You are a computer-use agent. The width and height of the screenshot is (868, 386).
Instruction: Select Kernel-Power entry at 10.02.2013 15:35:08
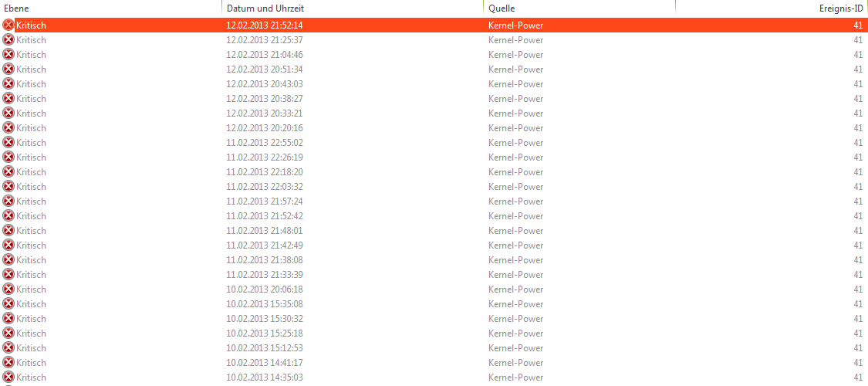coord(434,304)
